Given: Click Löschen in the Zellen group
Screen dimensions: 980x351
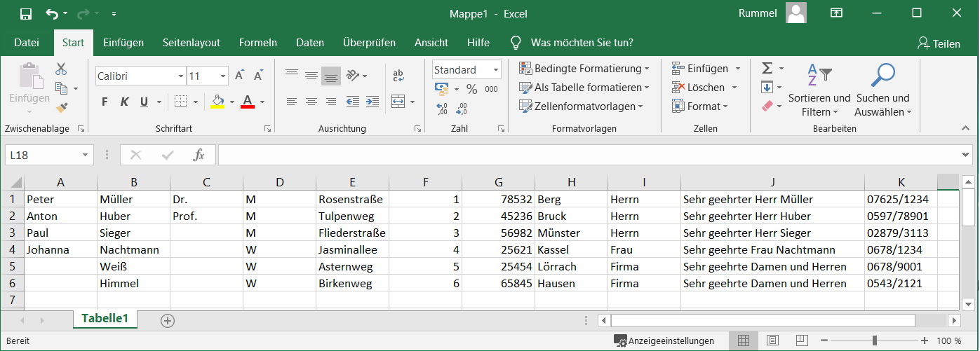Looking at the screenshot, I should coord(705,88).
